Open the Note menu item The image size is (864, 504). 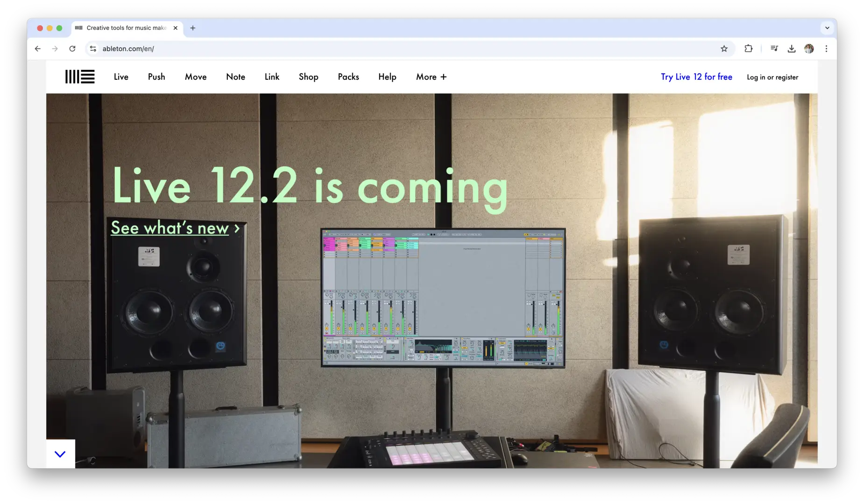click(235, 77)
